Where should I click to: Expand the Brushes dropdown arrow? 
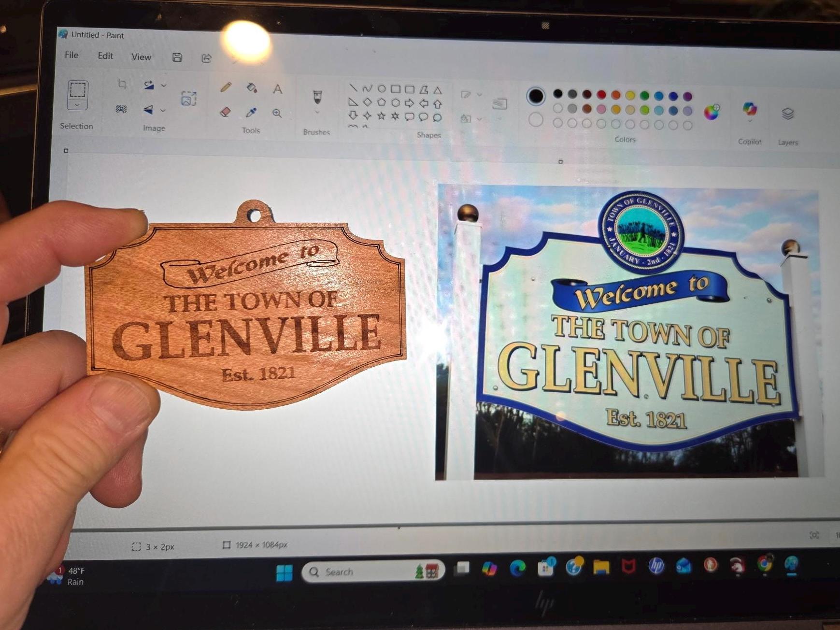pyautogui.click(x=317, y=113)
